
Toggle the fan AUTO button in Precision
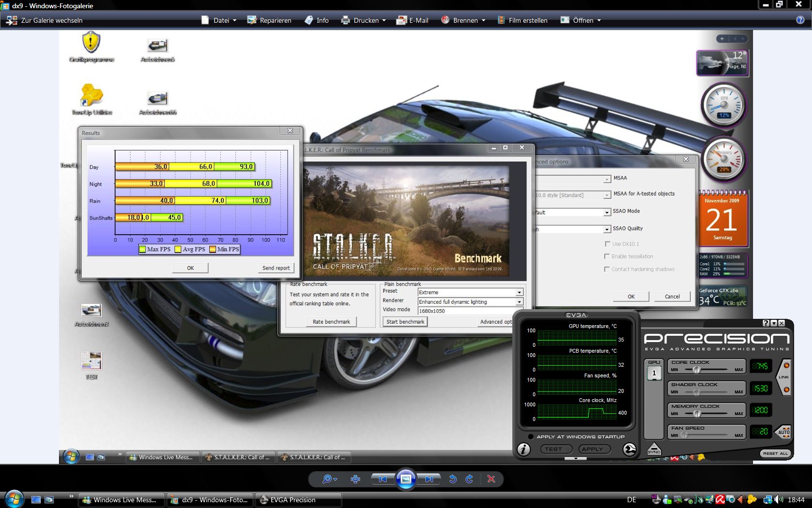tap(783, 432)
